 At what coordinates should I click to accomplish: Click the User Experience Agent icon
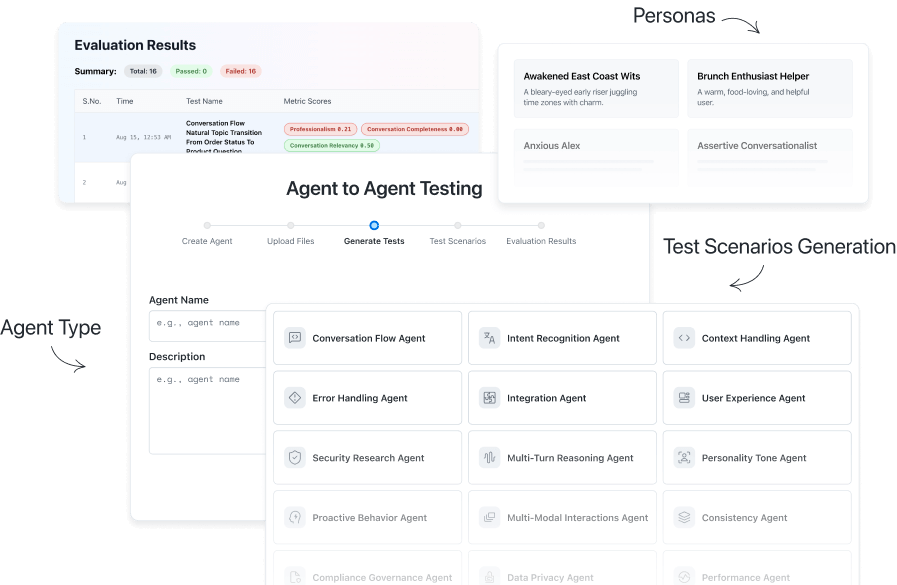pos(683,397)
